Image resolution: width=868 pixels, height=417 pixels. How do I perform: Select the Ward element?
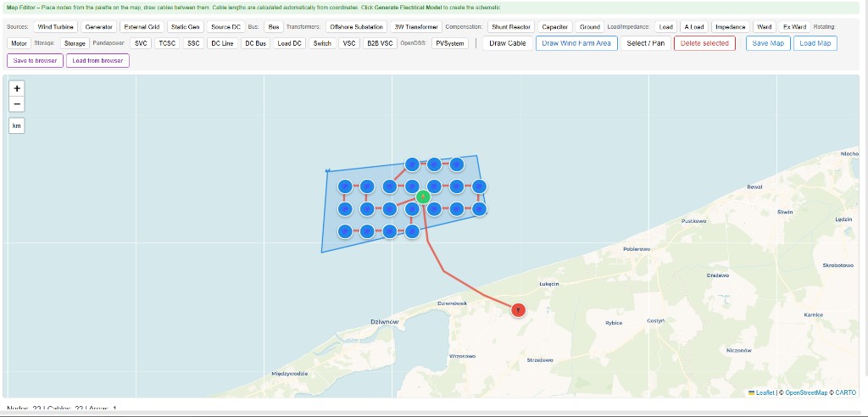pos(764,26)
